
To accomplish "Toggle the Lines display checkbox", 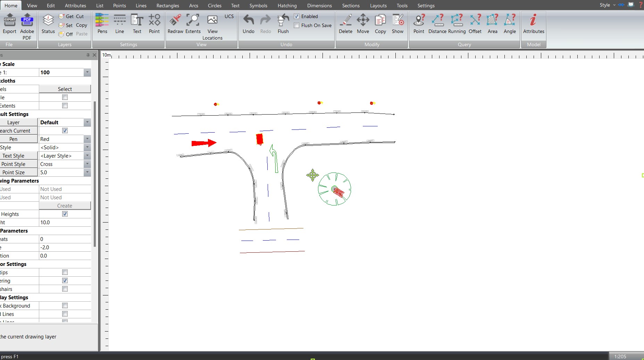I will coord(65,314).
